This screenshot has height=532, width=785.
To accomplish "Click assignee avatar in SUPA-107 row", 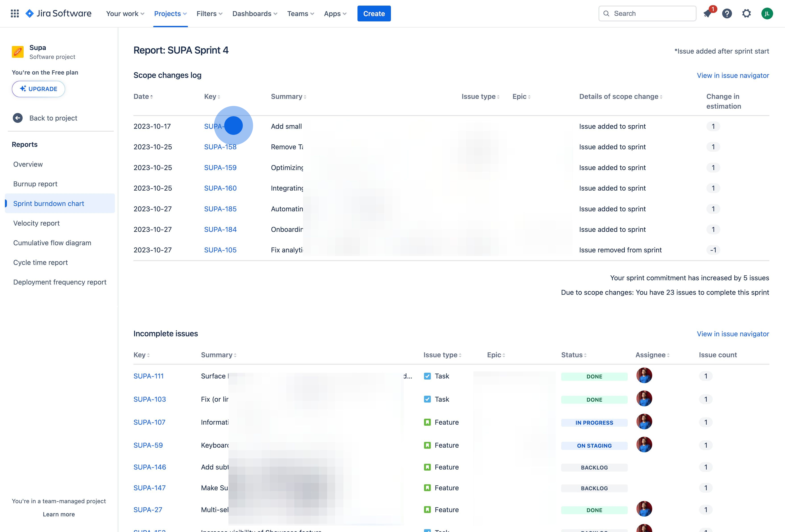I will [644, 422].
